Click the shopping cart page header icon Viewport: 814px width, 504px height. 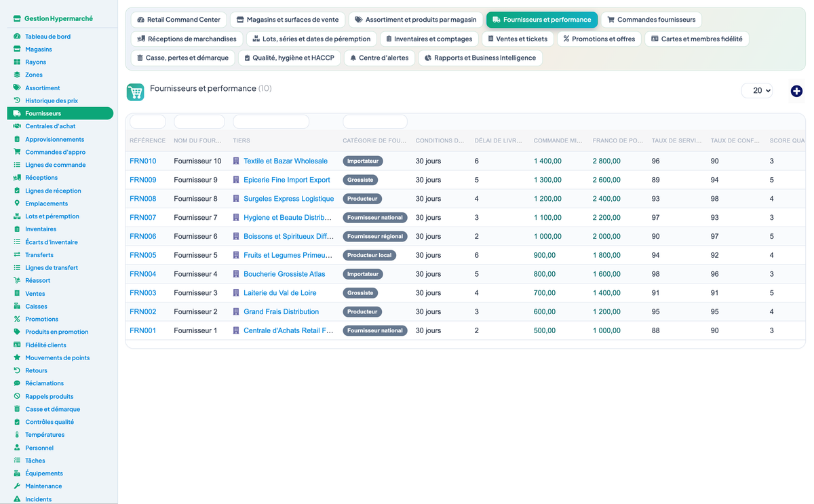pyautogui.click(x=136, y=92)
